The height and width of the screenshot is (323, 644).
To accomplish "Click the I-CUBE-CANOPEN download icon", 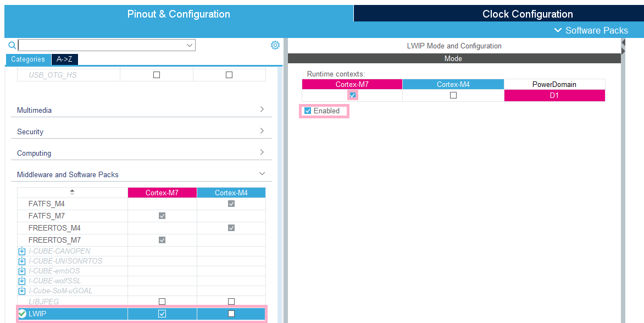I will pos(22,251).
